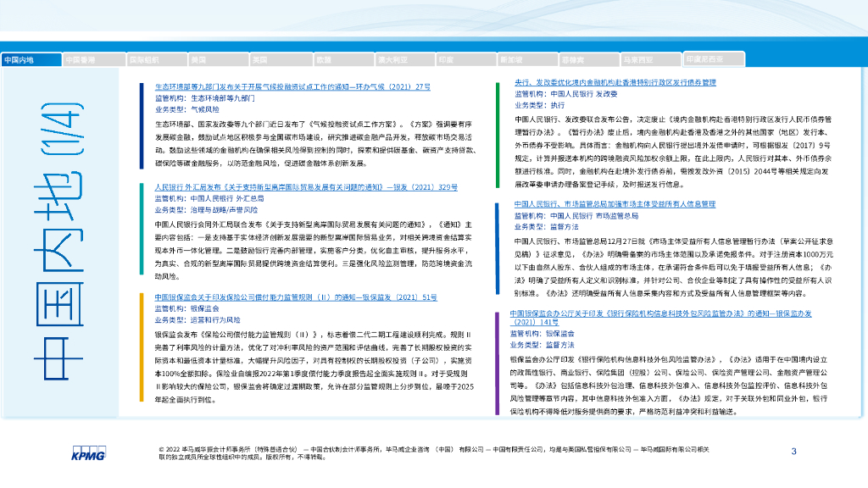Click the page number 3
Viewport: 868px width, 488px height.
pyautogui.click(x=793, y=452)
